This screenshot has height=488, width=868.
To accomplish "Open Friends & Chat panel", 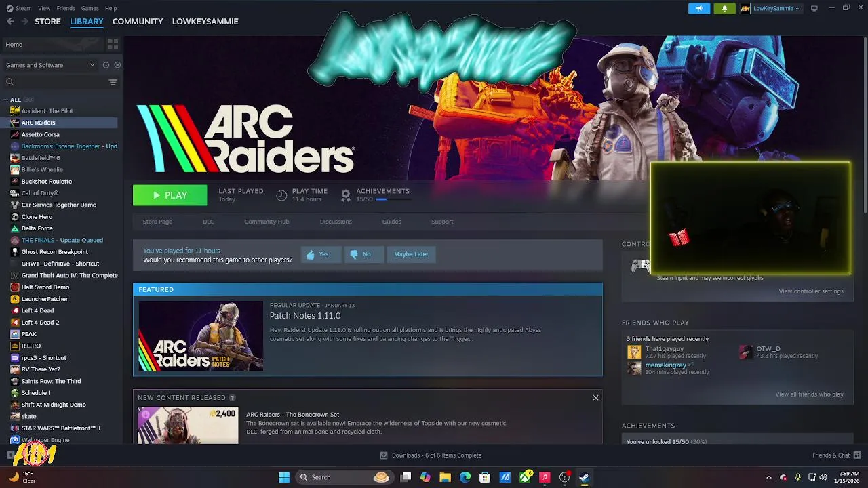I will point(837,455).
